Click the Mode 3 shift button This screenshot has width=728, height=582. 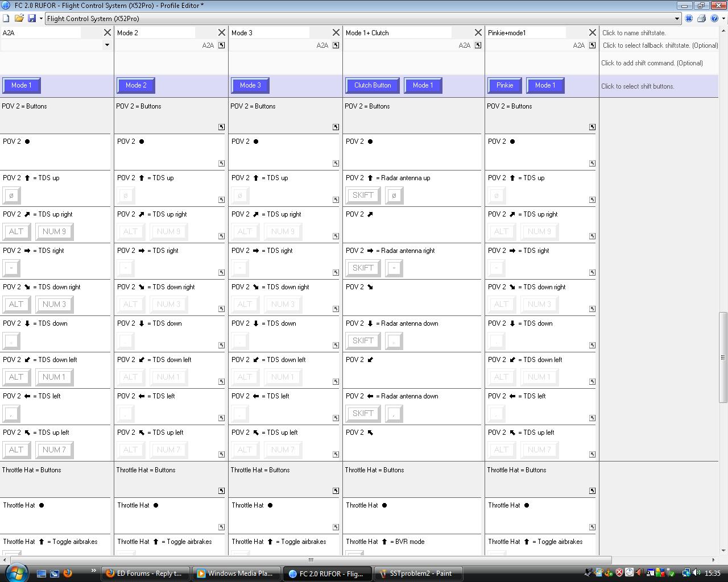click(x=250, y=85)
